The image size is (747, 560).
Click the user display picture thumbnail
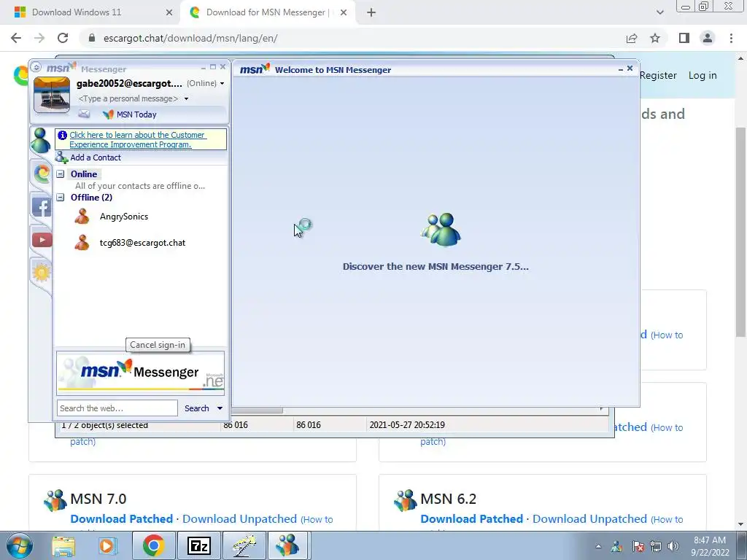point(52,95)
